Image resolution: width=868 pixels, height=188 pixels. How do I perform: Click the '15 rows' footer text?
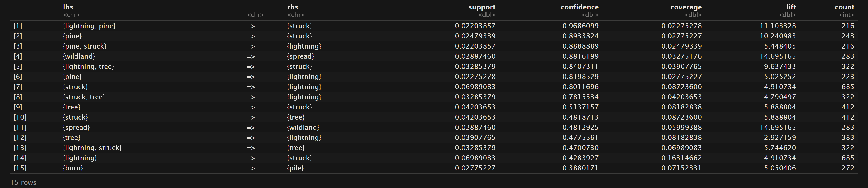(x=23, y=182)
